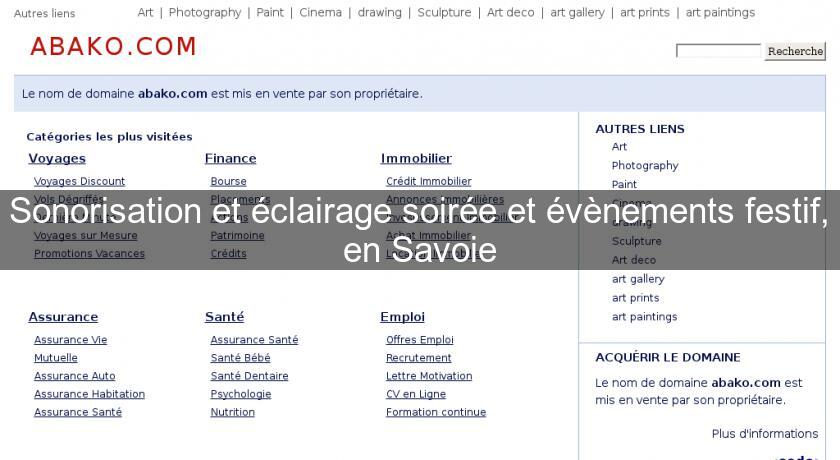Open Sculpture in the top navigation bar
The width and height of the screenshot is (840, 460).
[x=444, y=12]
